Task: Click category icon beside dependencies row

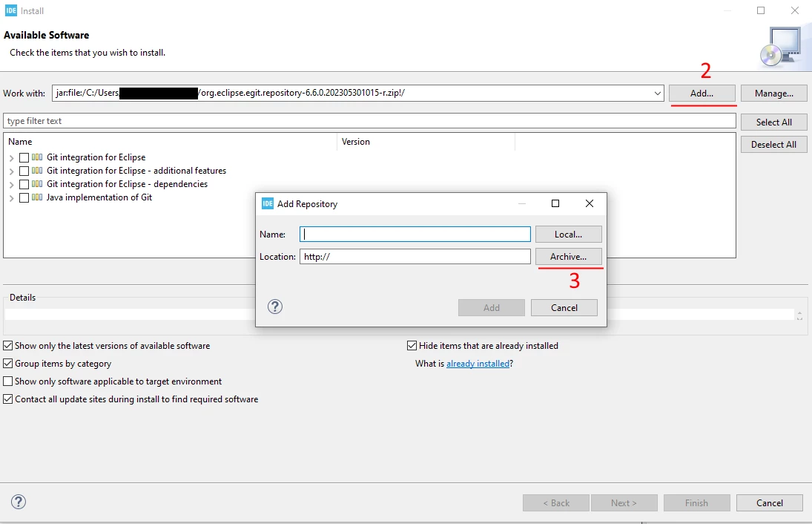Action: [37, 184]
